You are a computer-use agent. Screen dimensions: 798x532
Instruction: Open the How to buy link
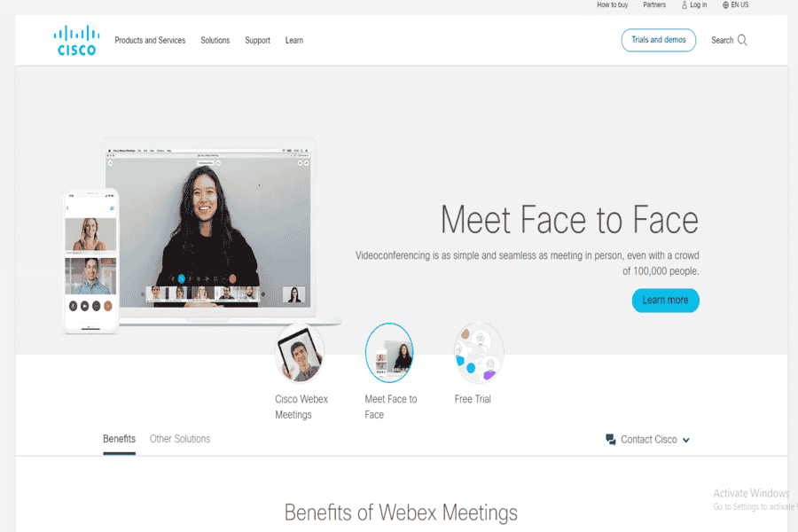[612, 5]
